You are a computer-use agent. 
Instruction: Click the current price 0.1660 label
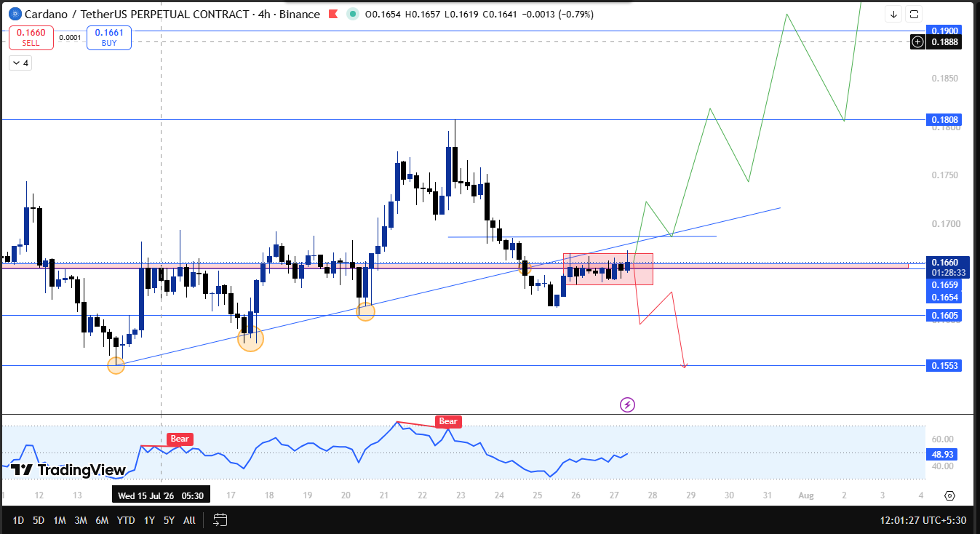945,262
